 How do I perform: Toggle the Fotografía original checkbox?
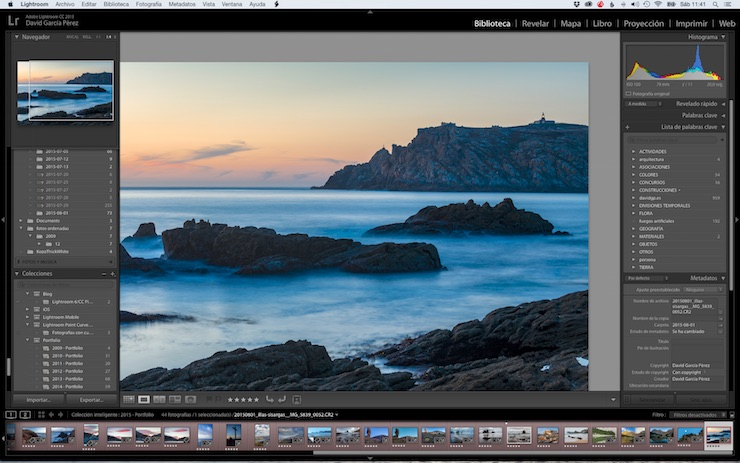point(630,94)
